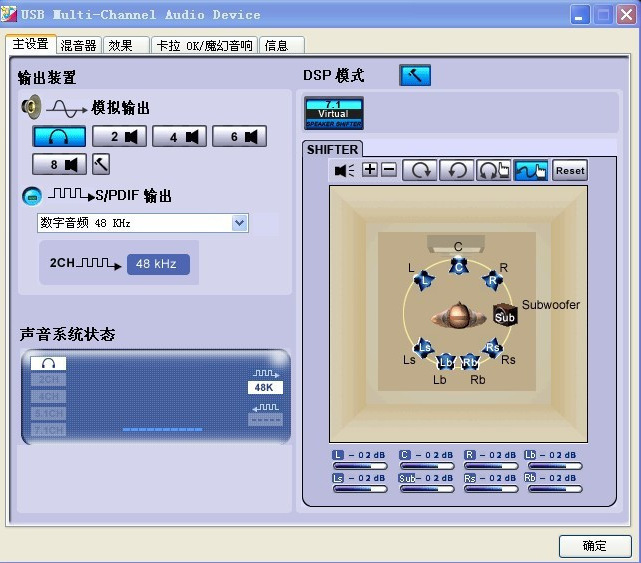The image size is (641, 563).
Task: Click the 4CH status indicator
Action: [48, 397]
